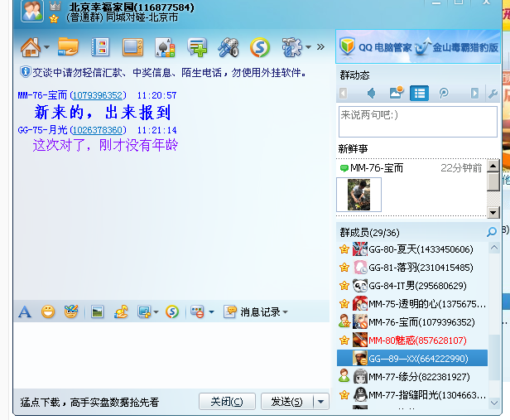Search group members with magnifier icon
The image size is (510, 420).
pyautogui.click(x=492, y=232)
